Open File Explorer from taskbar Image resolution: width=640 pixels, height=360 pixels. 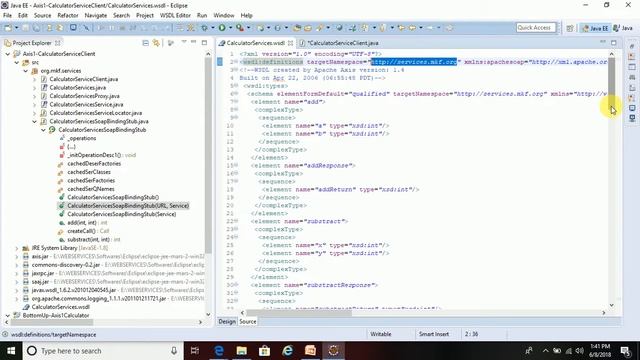point(242,351)
